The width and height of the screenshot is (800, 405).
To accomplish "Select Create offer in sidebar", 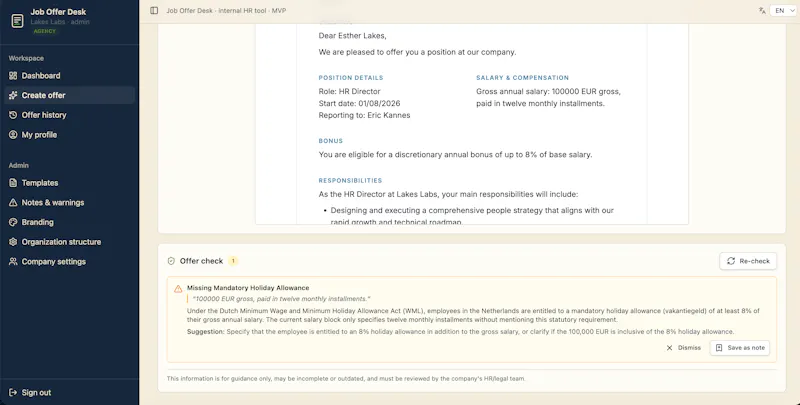I will [69, 95].
